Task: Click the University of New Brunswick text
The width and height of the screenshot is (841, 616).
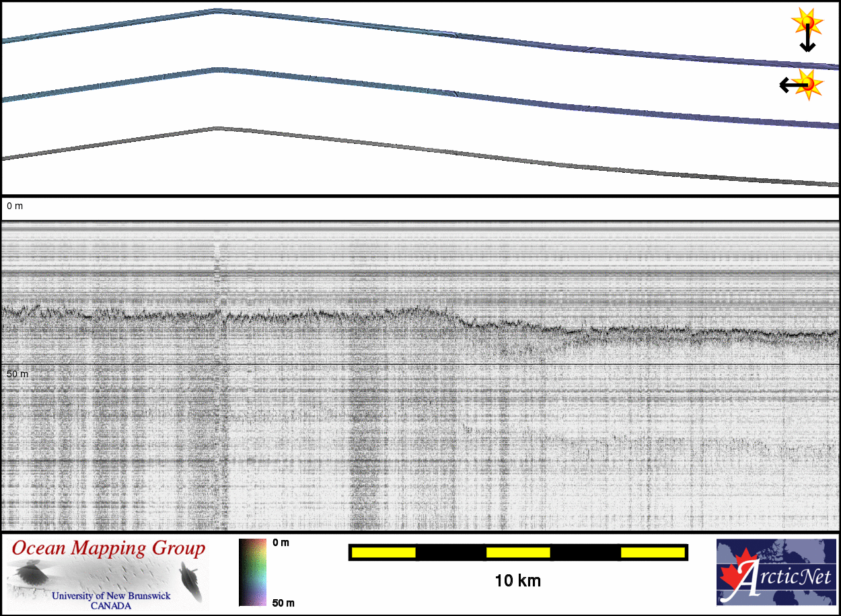Action: click(x=111, y=596)
